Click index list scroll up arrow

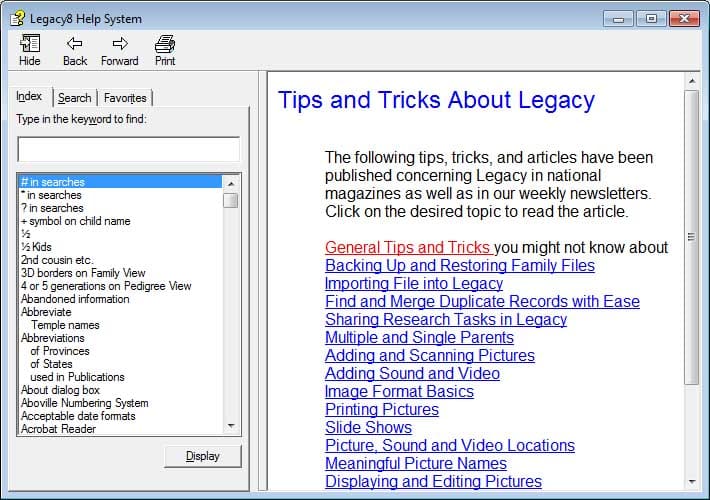(231, 183)
